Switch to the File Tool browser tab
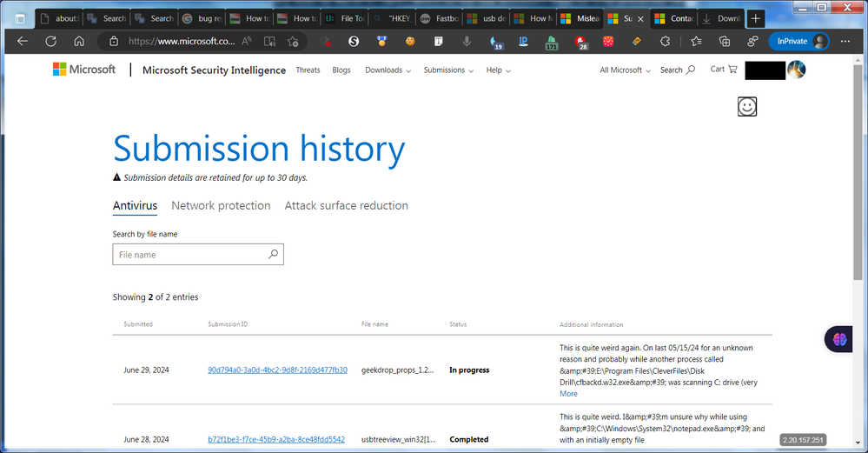 pos(344,18)
